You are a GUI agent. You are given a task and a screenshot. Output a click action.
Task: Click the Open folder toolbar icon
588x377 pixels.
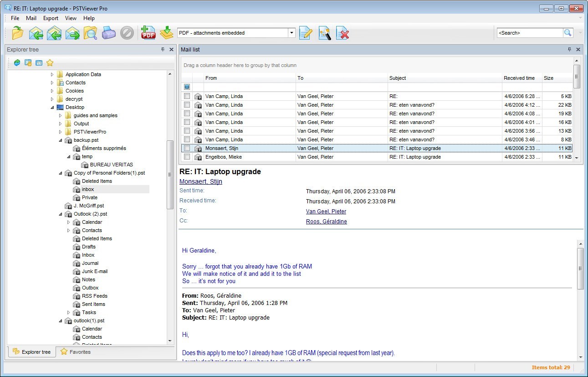[17, 33]
